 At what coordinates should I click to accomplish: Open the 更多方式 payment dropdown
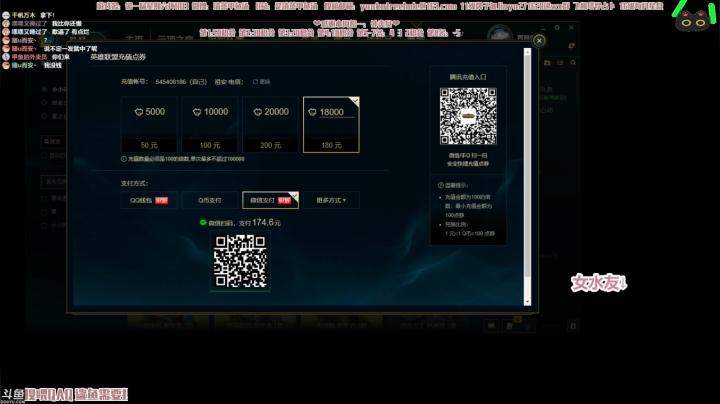point(331,200)
